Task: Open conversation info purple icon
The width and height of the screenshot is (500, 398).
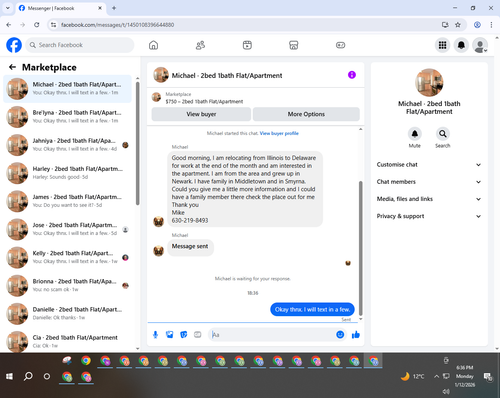Action: point(352,75)
